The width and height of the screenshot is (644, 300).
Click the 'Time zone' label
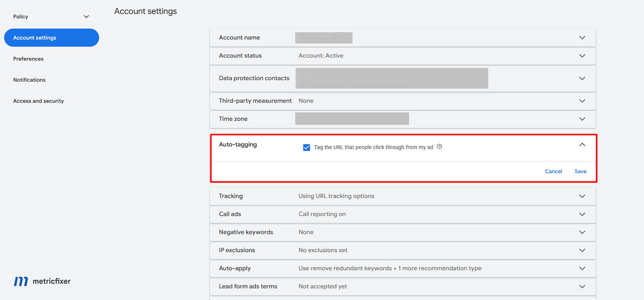tap(233, 119)
